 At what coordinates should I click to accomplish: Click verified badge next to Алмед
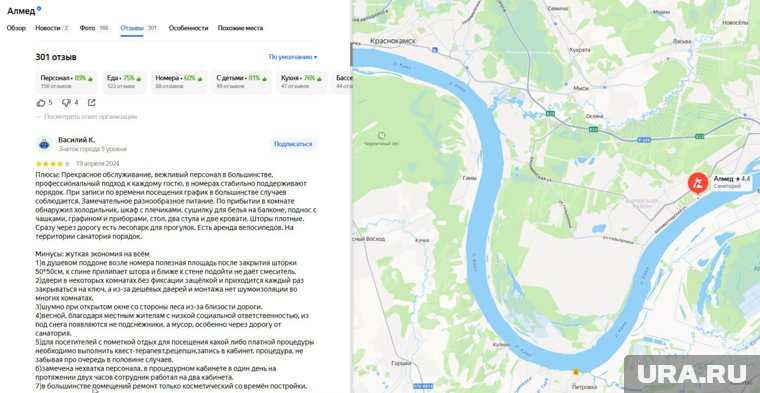point(39,8)
